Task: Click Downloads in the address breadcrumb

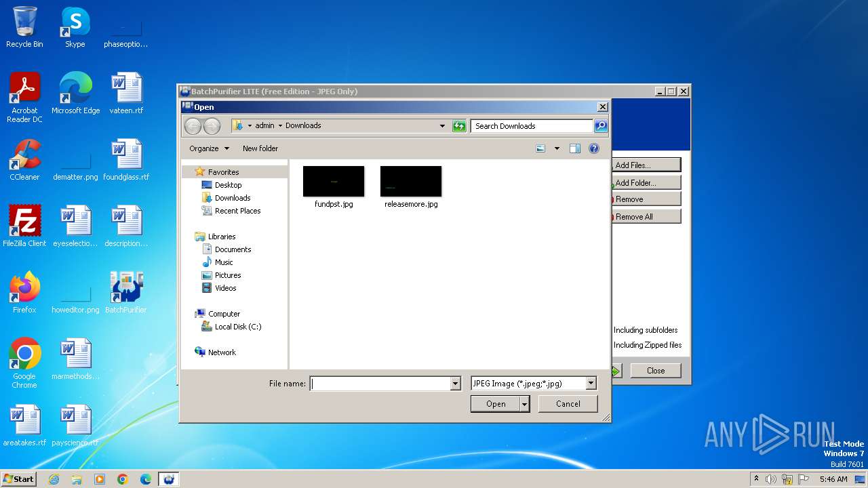Action: [x=303, y=125]
